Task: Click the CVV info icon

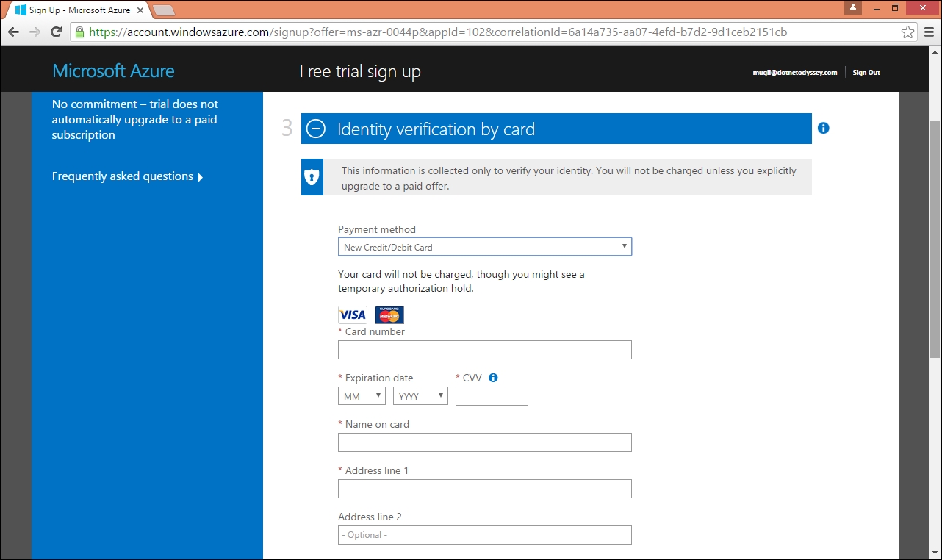Action: point(493,378)
